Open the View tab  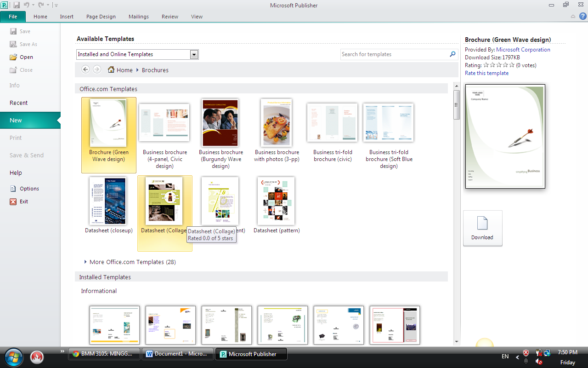(x=197, y=17)
